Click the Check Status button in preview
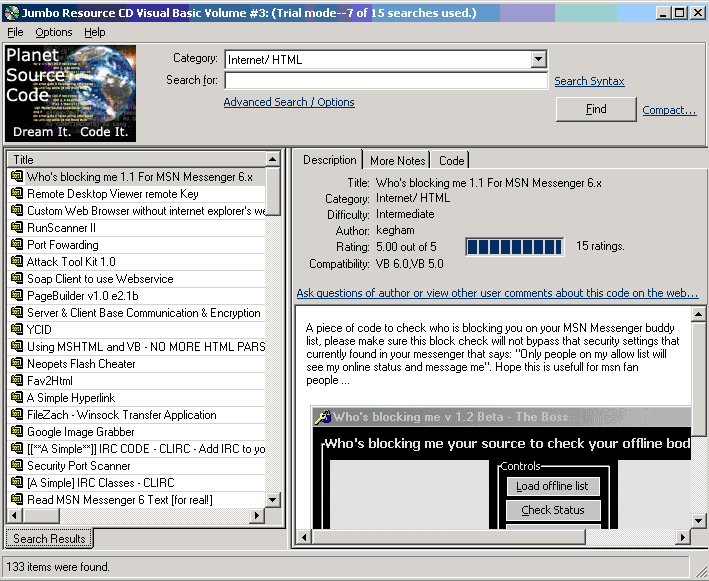The width and height of the screenshot is (709, 581). coord(553,510)
